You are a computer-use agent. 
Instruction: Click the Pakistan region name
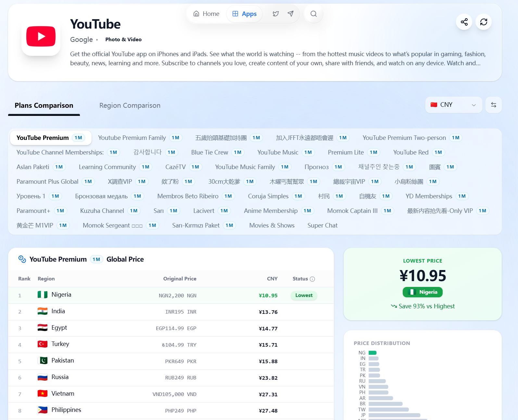pos(63,361)
